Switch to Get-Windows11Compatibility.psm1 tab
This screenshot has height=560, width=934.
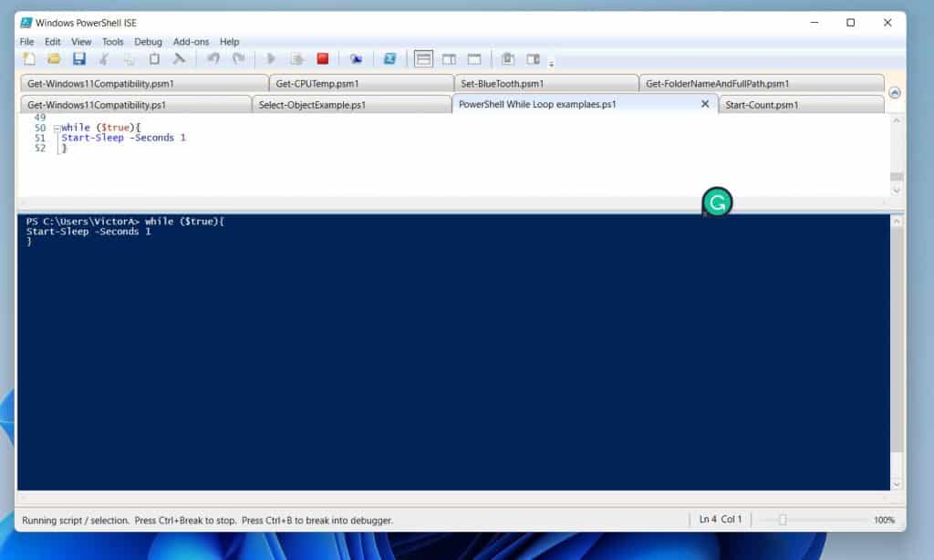[144, 83]
